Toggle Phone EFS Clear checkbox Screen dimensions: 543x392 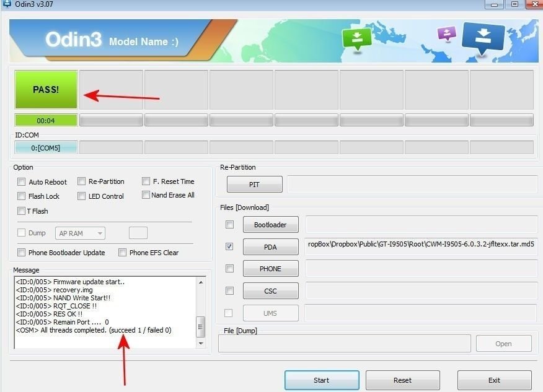coord(122,253)
